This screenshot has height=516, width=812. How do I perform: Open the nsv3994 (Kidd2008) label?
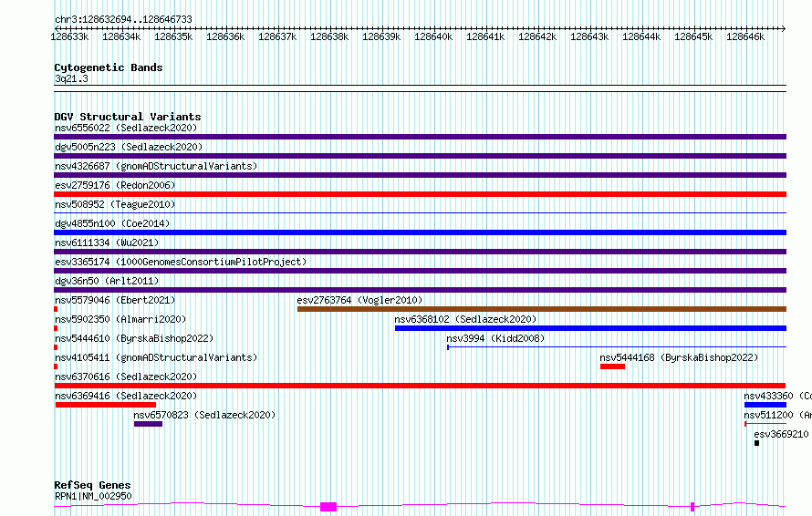click(495, 338)
